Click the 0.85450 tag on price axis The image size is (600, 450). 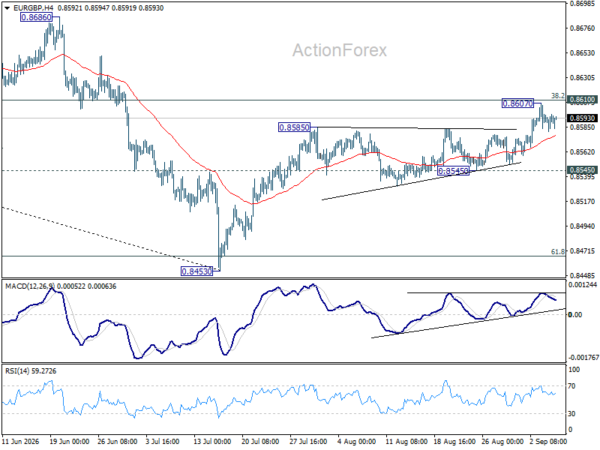582,170
